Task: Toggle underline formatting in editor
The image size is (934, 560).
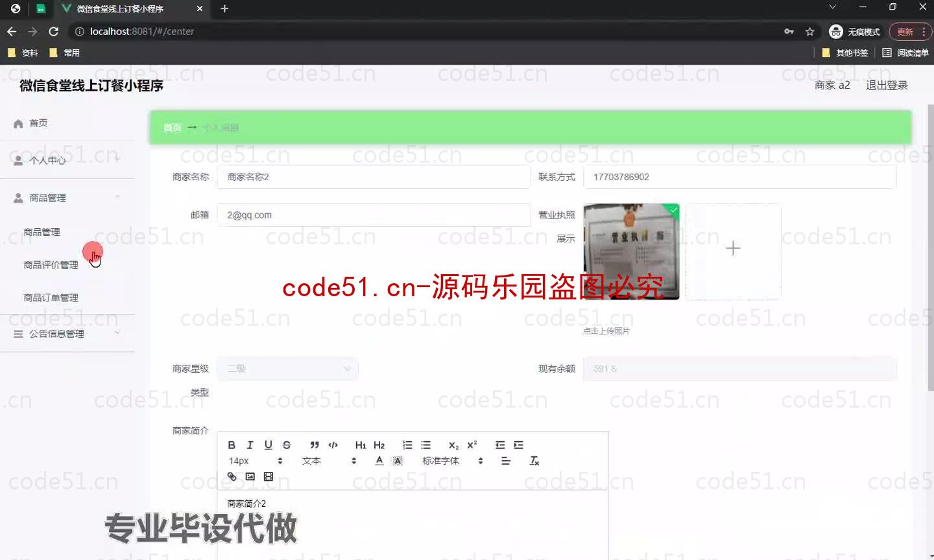Action: 268,445
